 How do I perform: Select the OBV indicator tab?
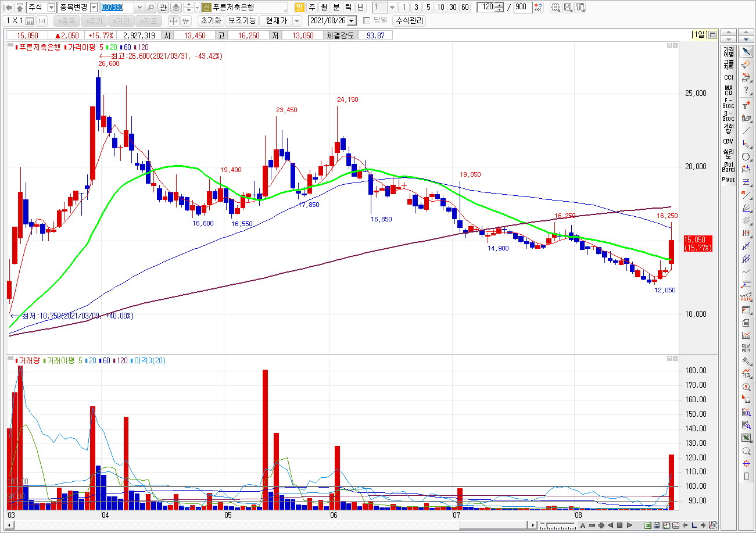728,141
